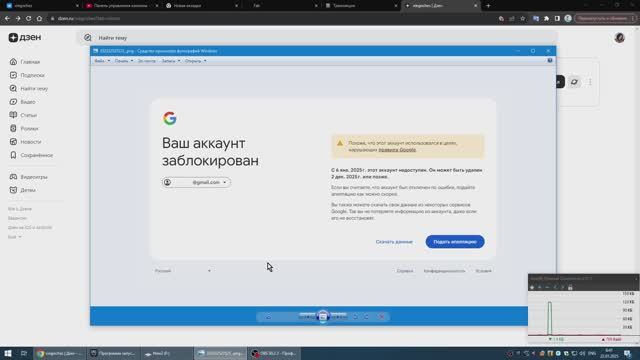
Task: Open the Видео section in Dzen sidebar
Action: coord(22,102)
